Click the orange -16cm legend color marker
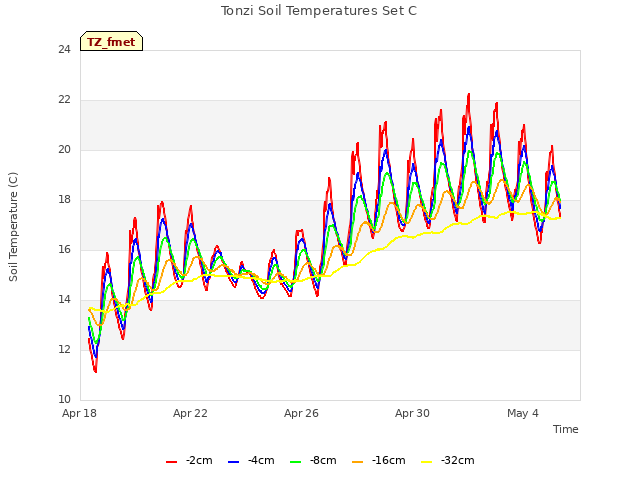Image resolution: width=640 pixels, height=480 pixels. click(357, 462)
